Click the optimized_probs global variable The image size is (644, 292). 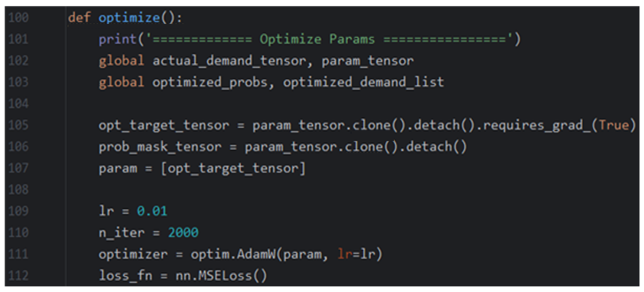210,82
